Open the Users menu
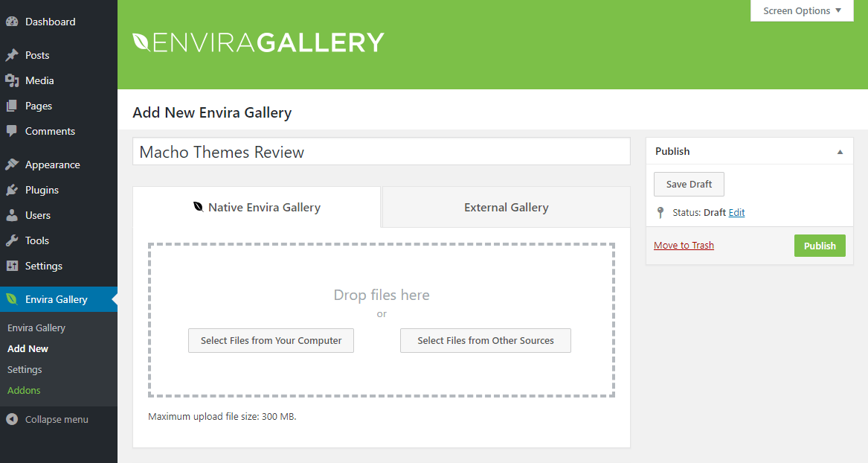 (x=59, y=215)
